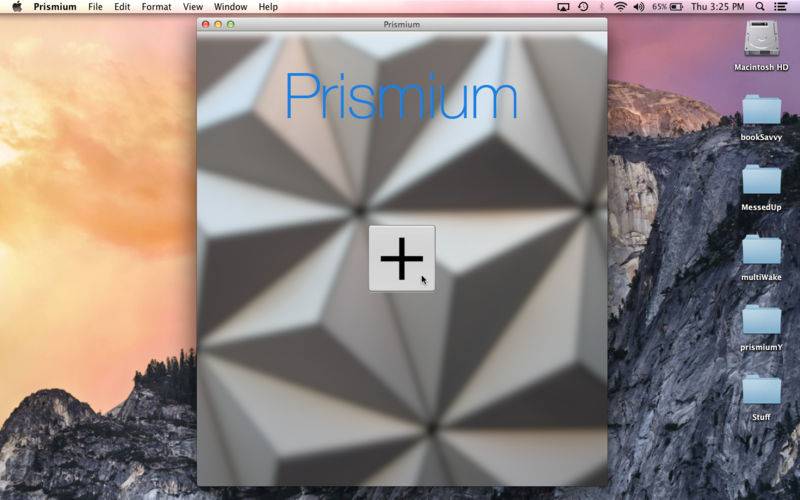This screenshot has width=800, height=500.
Task: Open the battery 65% status menu
Action: tap(667, 7)
